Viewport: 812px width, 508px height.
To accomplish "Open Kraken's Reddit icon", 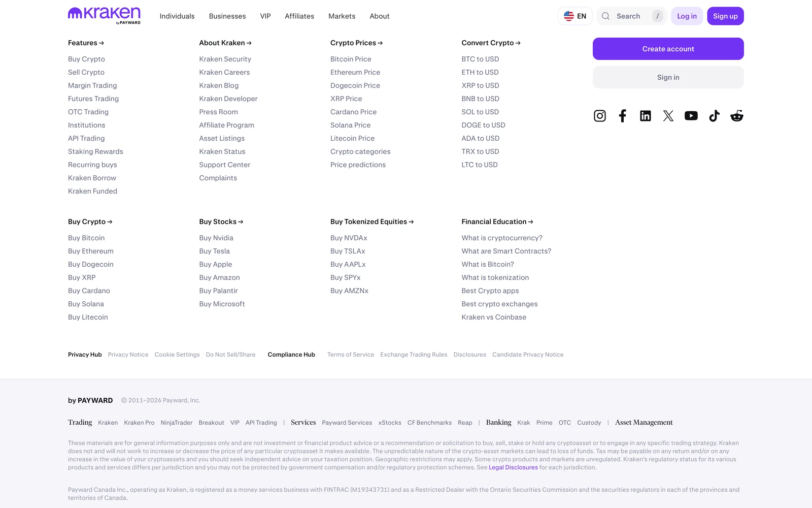I will pyautogui.click(x=736, y=116).
